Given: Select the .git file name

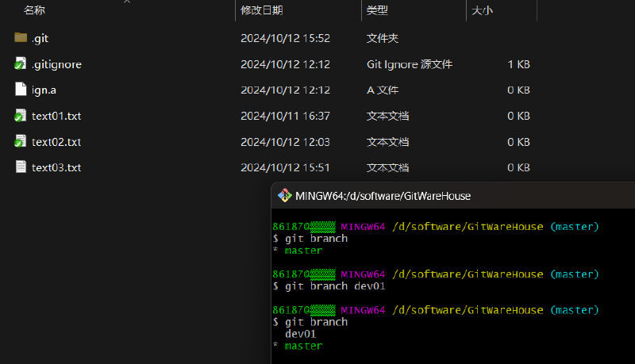Looking at the screenshot, I should point(40,38).
